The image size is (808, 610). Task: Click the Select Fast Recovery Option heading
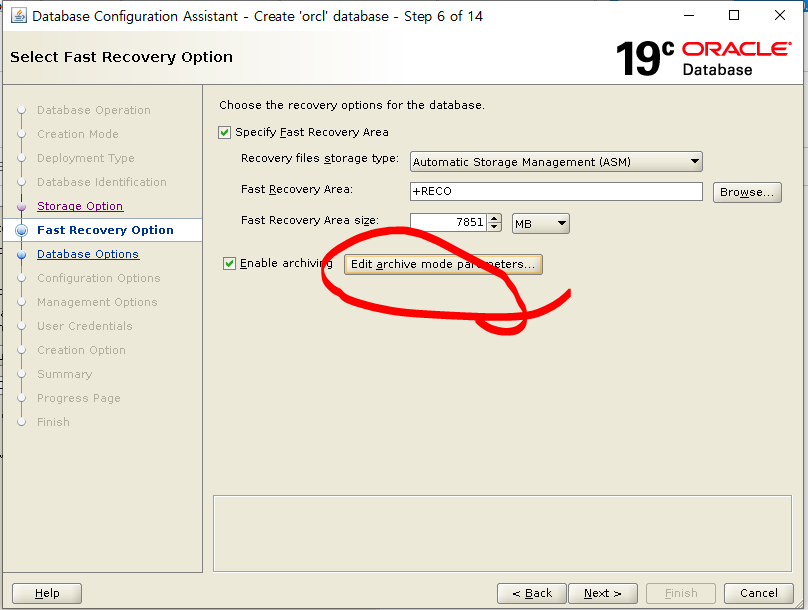click(x=122, y=57)
